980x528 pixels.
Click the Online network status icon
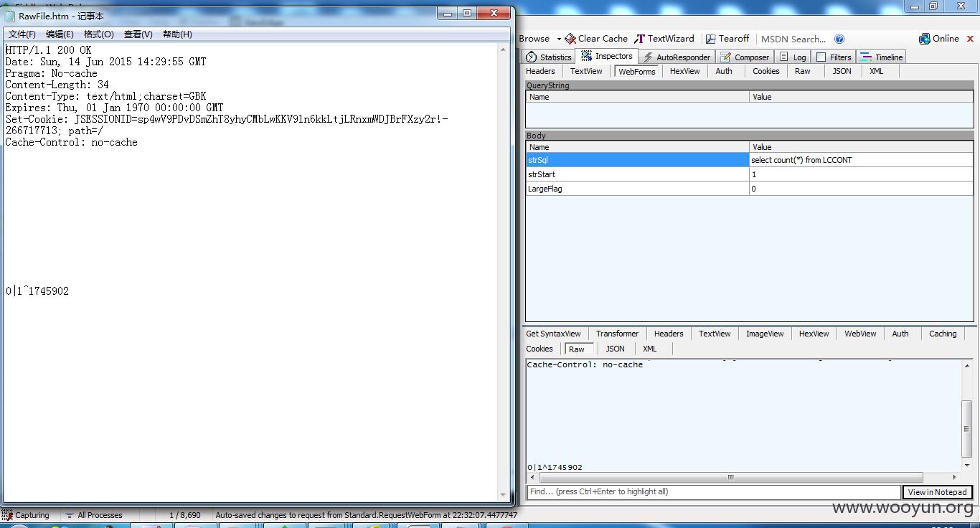(925, 39)
